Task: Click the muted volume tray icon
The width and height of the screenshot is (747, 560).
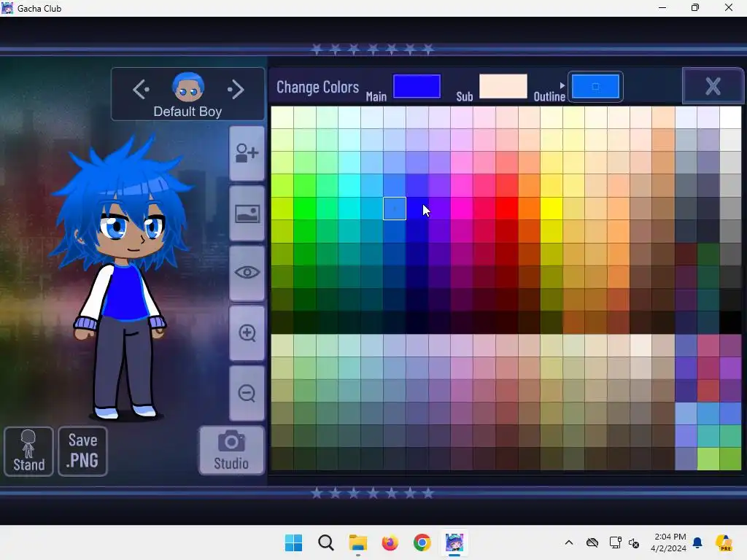Action: point(634,542)
